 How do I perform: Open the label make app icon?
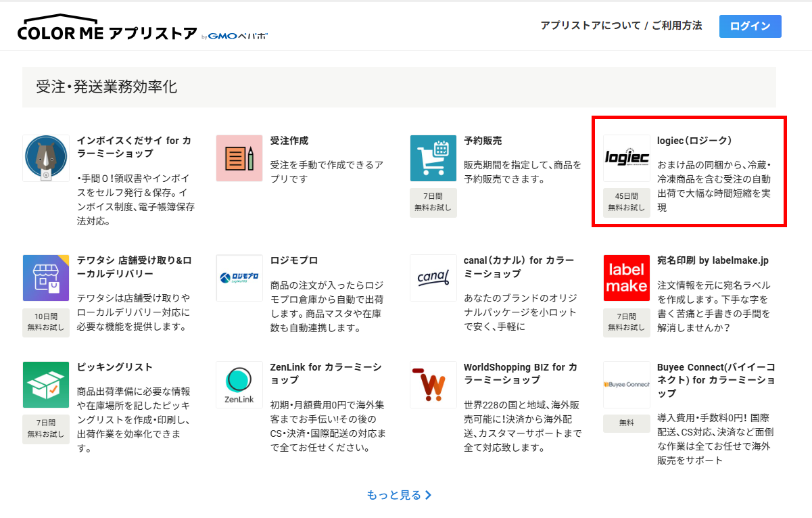coord(627,278)
